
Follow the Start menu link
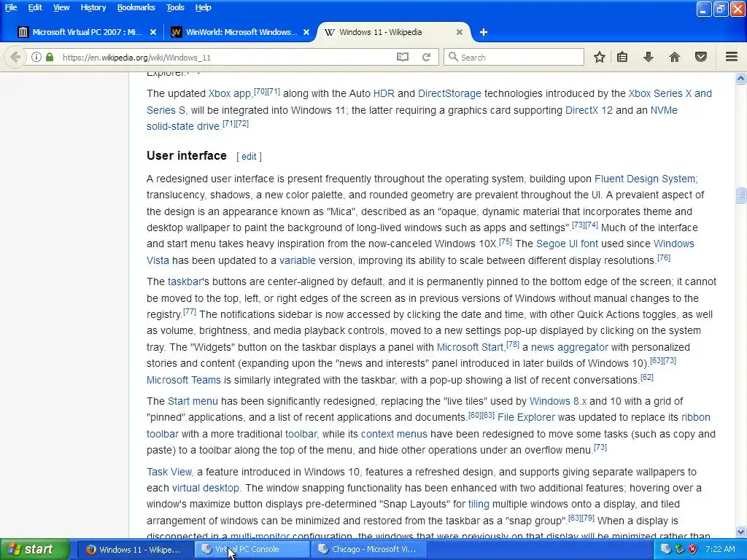tap(193, 402)
